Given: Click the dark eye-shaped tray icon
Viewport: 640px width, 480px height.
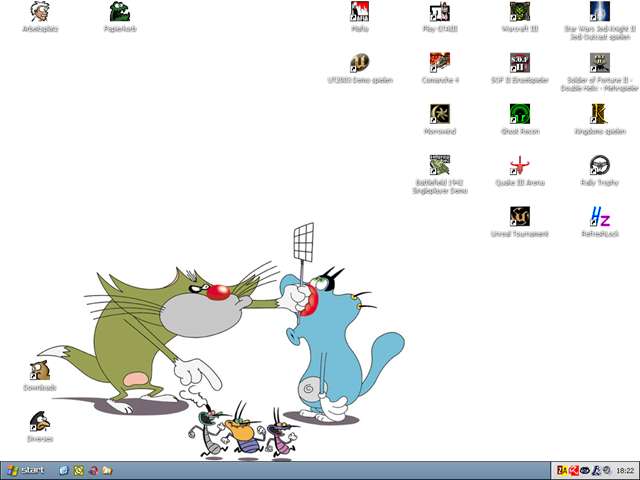Looking at the screenshot, I should tap(585, 471).
